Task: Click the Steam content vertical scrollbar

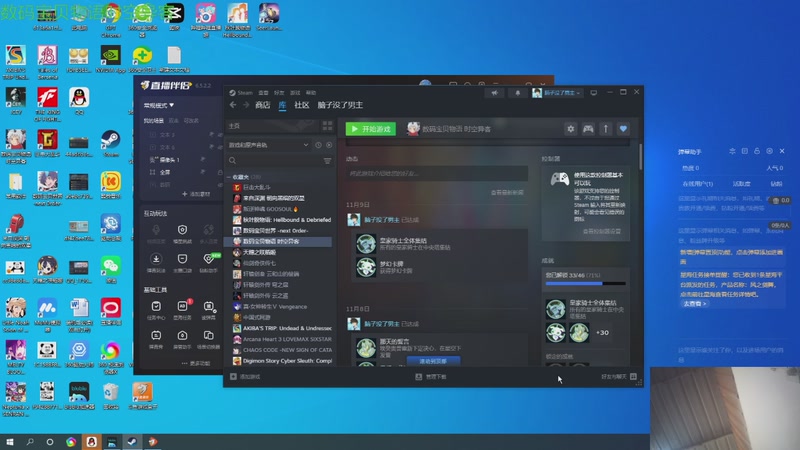Action: tap(640, 157)
